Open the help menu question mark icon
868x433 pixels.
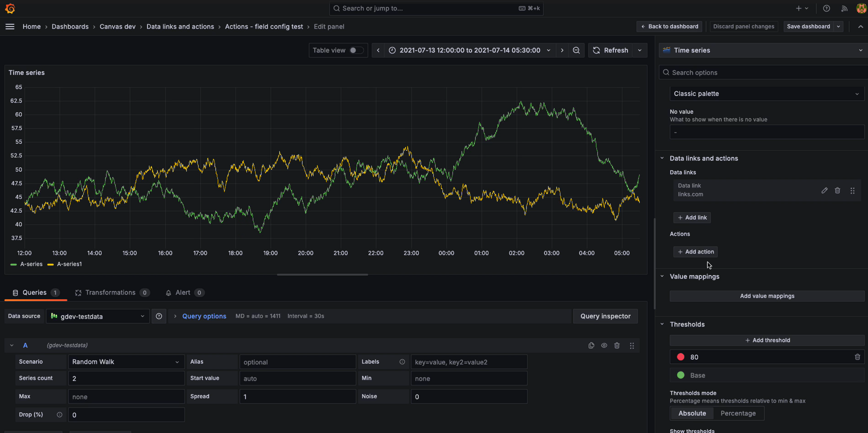pyautogui.click(x=827, y=8)
